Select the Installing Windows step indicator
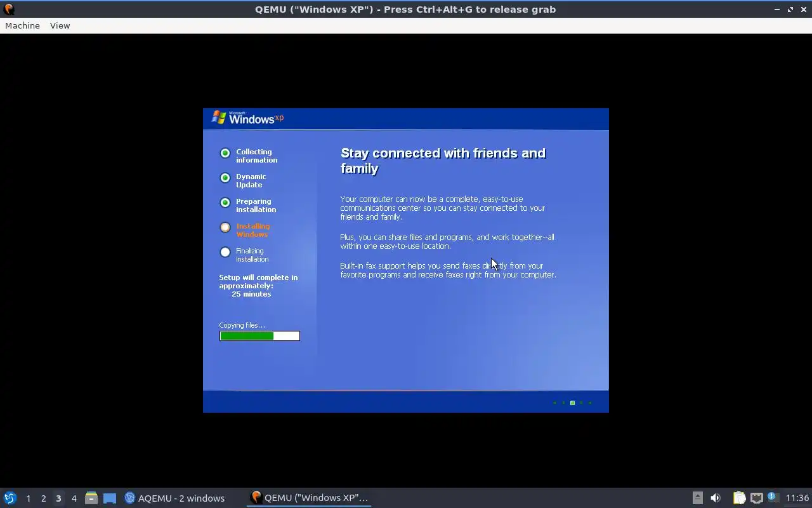 (x=225, y=227)
